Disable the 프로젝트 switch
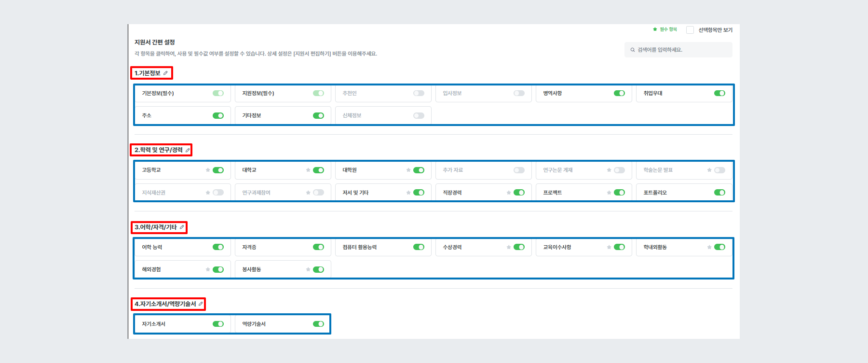This screenshot has width=868, height=363. pyautogui.click(x=620, y=193)
